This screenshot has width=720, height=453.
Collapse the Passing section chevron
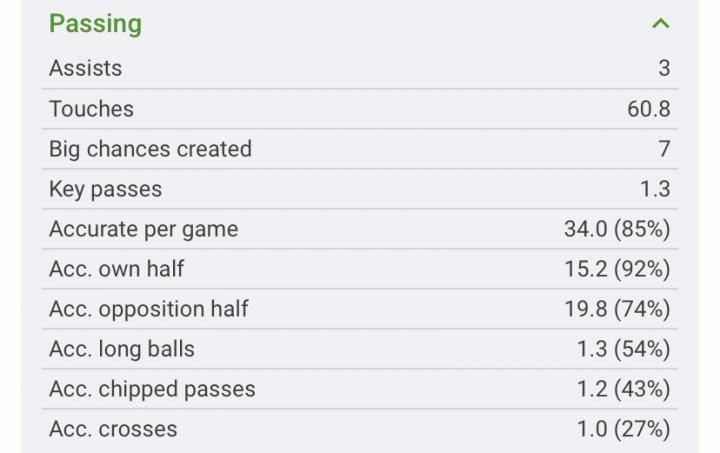pos(660,24)
